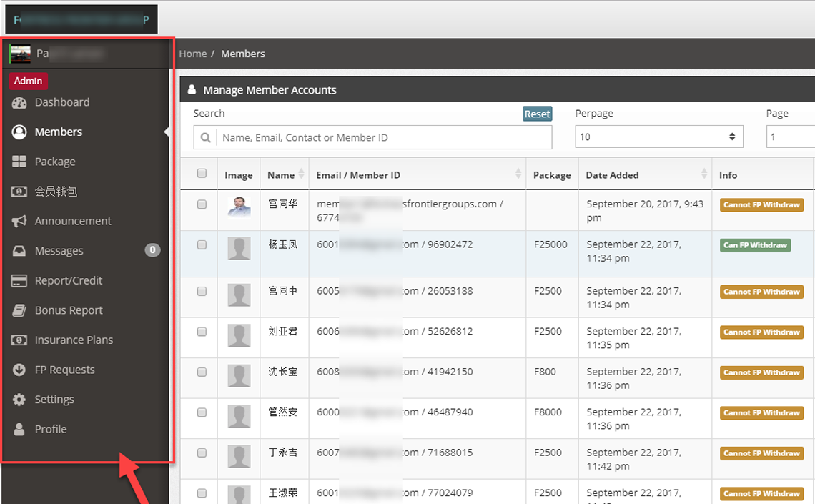Viewport: 815px width, 504px height.
Task: Click the Page number input field
Action: (x=790, y=137)
